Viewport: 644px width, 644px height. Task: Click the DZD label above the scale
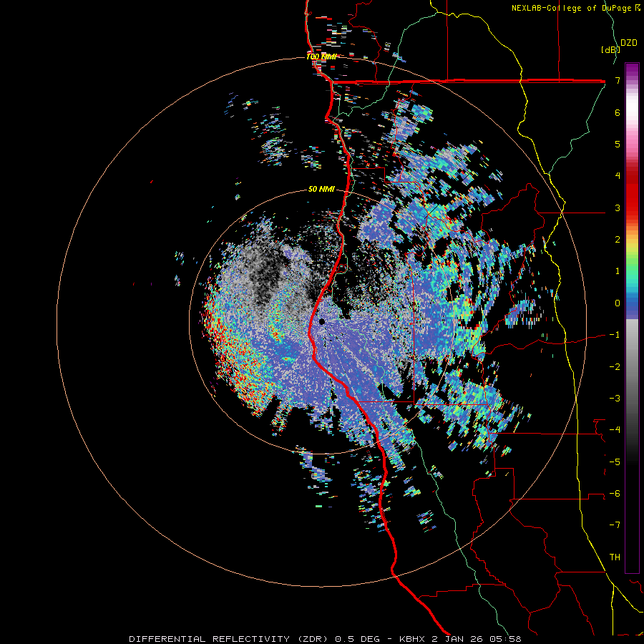pos(629,43)
